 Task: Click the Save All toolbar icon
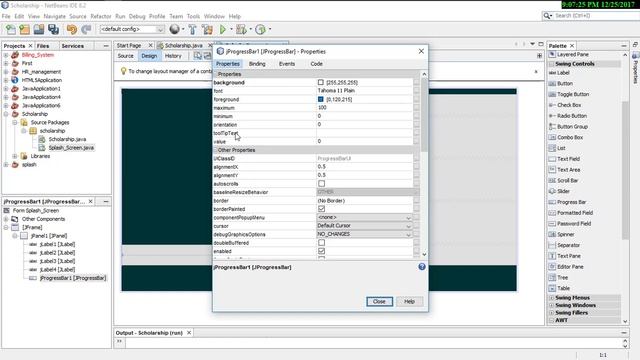53,29
